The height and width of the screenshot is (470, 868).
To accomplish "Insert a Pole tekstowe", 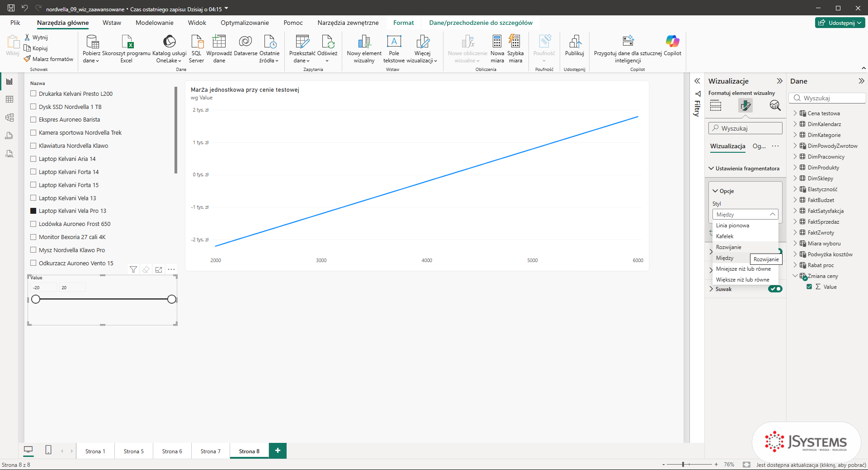I will click(x=394, y=49).
